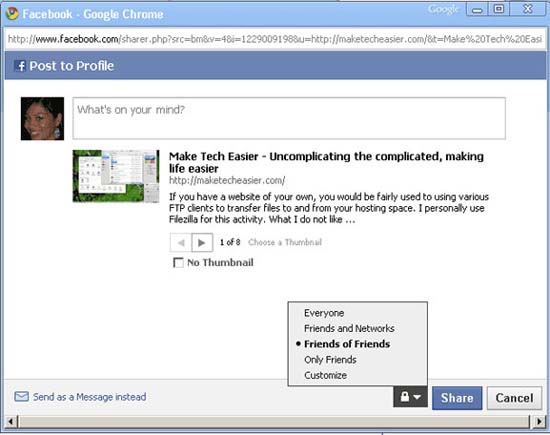Open the privacy lock dropdown button
This screenshot has width=550, height=435.
click(x=410, y=397)
